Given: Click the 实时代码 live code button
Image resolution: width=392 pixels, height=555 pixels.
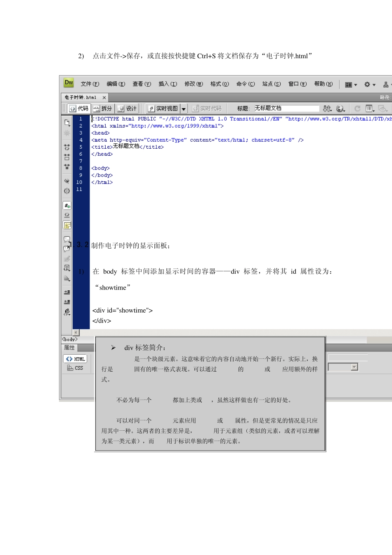Looking at the screenshot, I should pyautogui.click(x=207, y=109).
